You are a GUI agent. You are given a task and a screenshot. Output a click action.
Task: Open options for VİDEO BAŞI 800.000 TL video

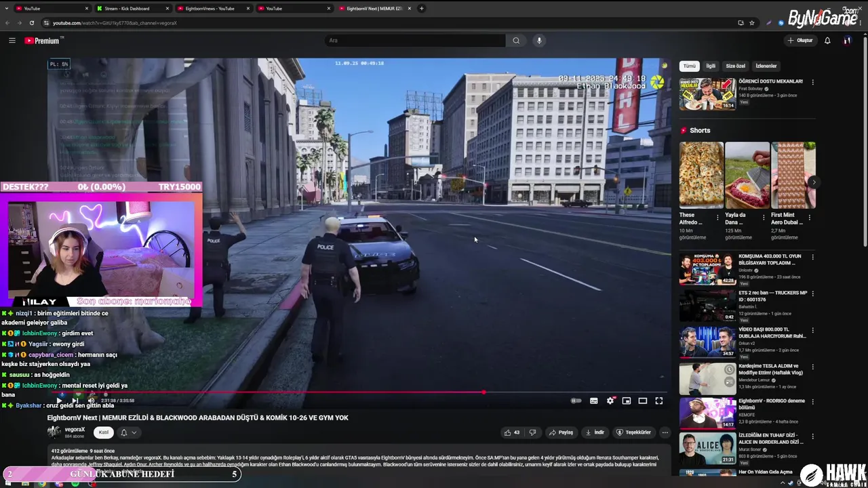812,331
